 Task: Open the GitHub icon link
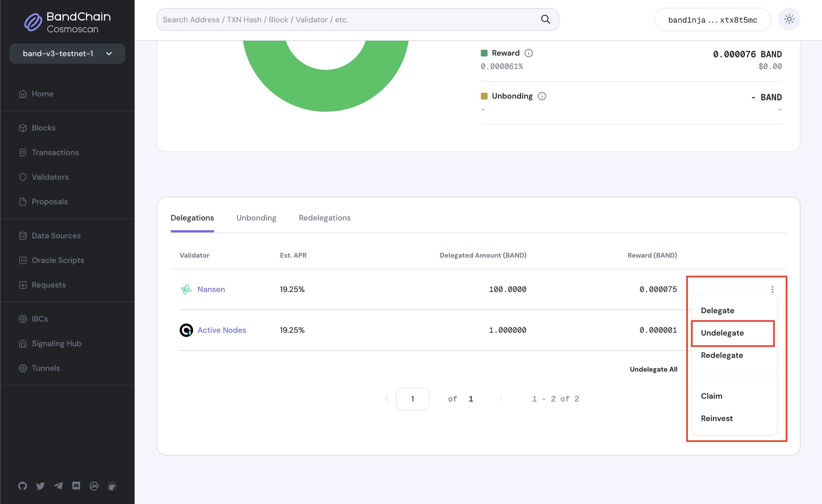coord(22,486)
